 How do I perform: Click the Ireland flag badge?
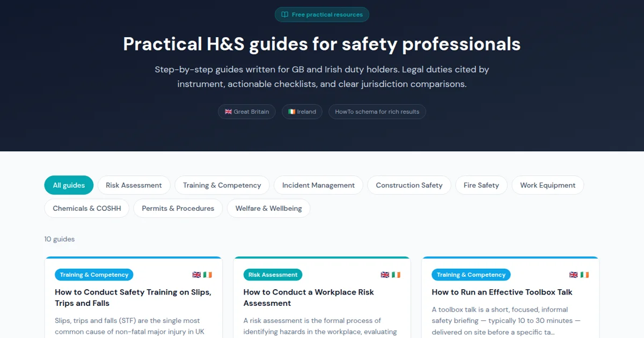tap(302, 112)
